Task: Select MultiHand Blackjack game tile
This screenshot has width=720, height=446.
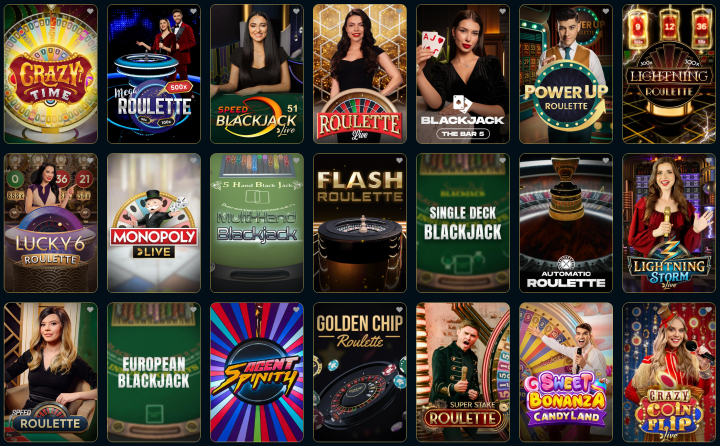Action: pyautogui.click(x=257, y=223)
